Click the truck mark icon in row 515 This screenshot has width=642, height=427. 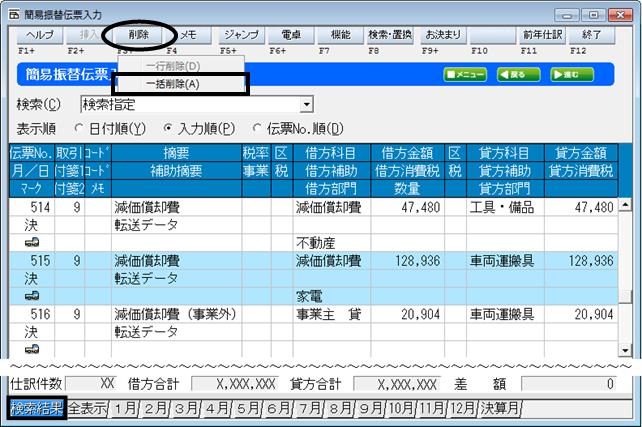pyautogui.click(x=32, y=295)
